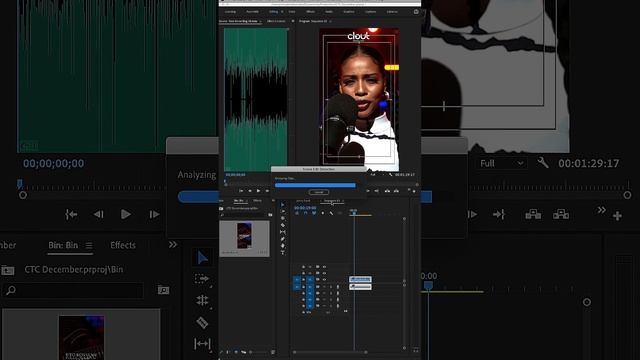Open the enlarged Full resolution dropdown
This screenshot has height=360, width=640.
coord(502,163)
